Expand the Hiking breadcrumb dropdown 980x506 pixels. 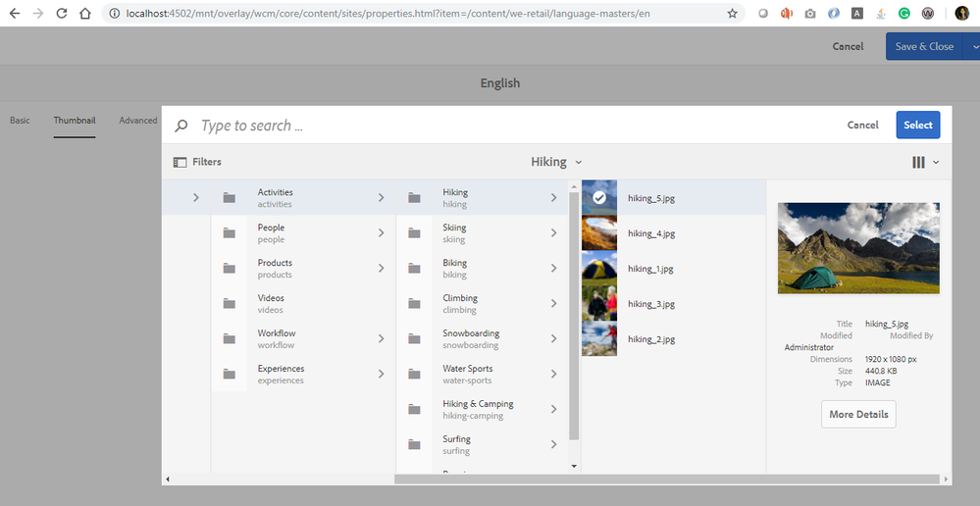(578, 162)
